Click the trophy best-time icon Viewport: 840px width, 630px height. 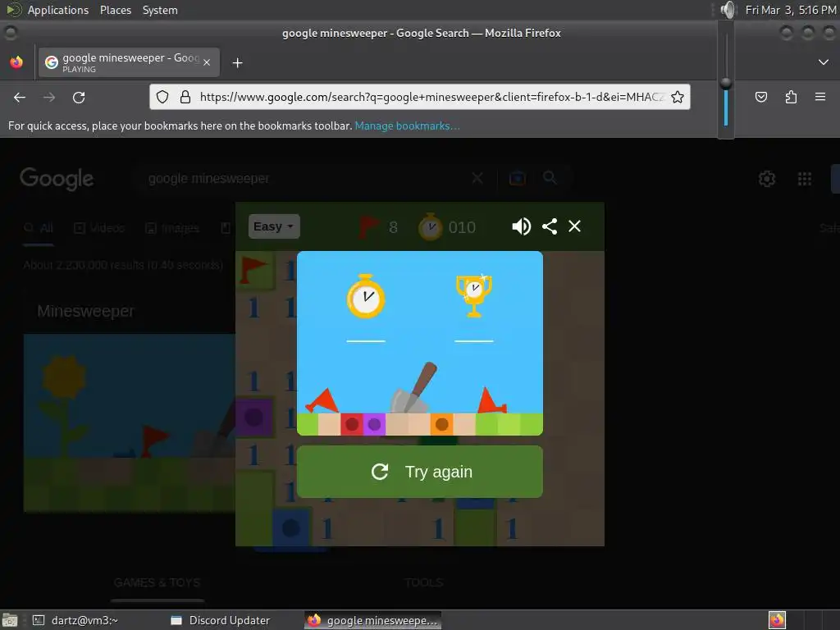473,295
